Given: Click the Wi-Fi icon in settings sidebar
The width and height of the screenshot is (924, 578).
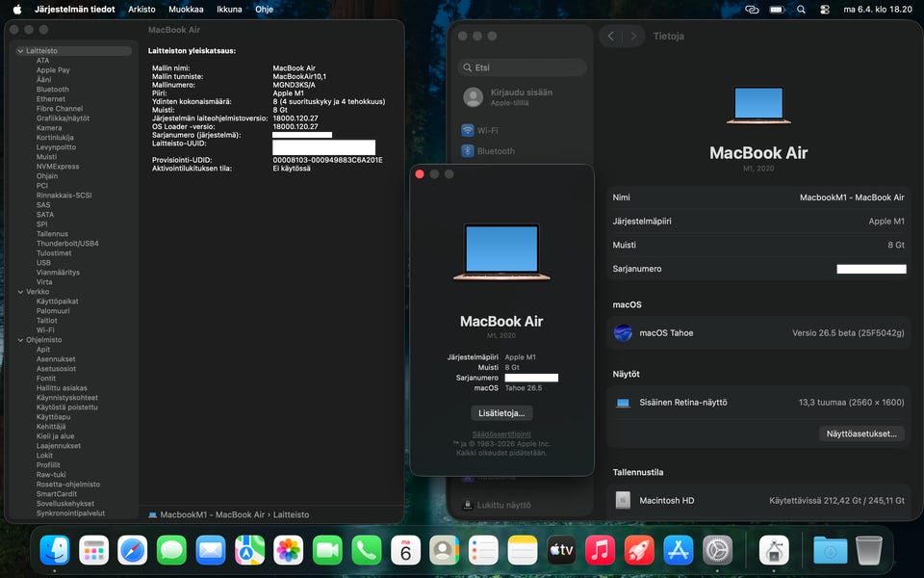Looking at the screenshot, I should click(x=468, y=130).
